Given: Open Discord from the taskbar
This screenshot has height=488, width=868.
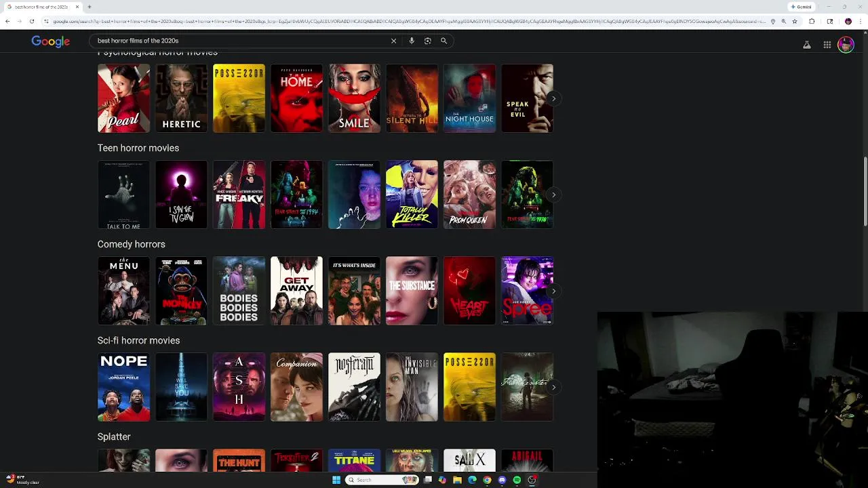Looking at the screenshot, I should click(502, 480).
